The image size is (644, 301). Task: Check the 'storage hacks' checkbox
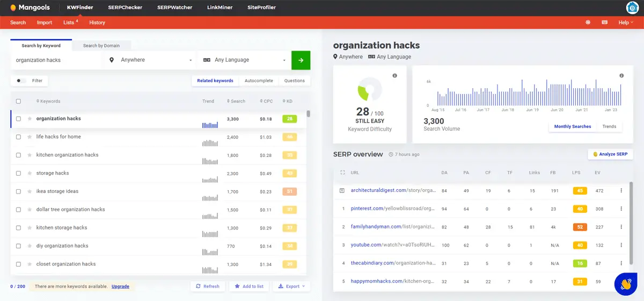18,174
